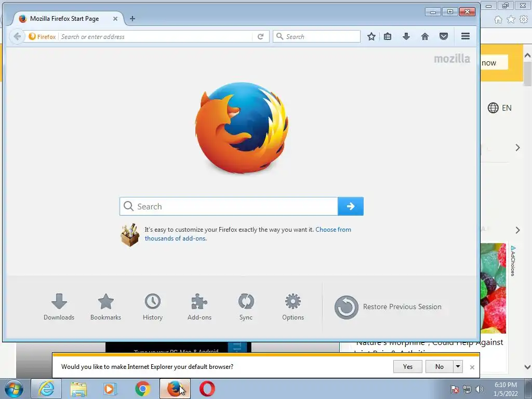The width and height of the screenshot is (532, 399).
Task: Open the network tray icon
Action: [467, 389]
